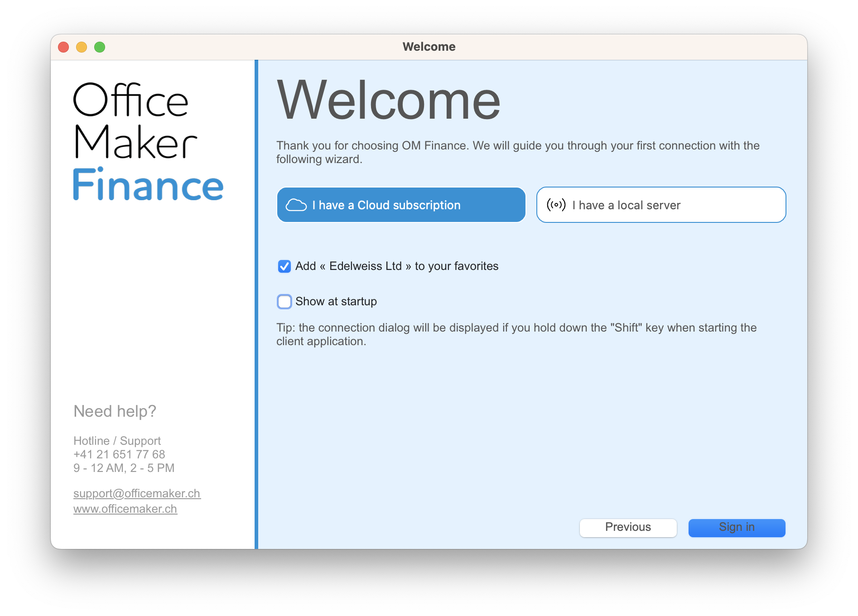Click the 'Thank you for choosing OM Finance' paragraph
The height and width of the screenshot is (616, 858).
[518, 152]
